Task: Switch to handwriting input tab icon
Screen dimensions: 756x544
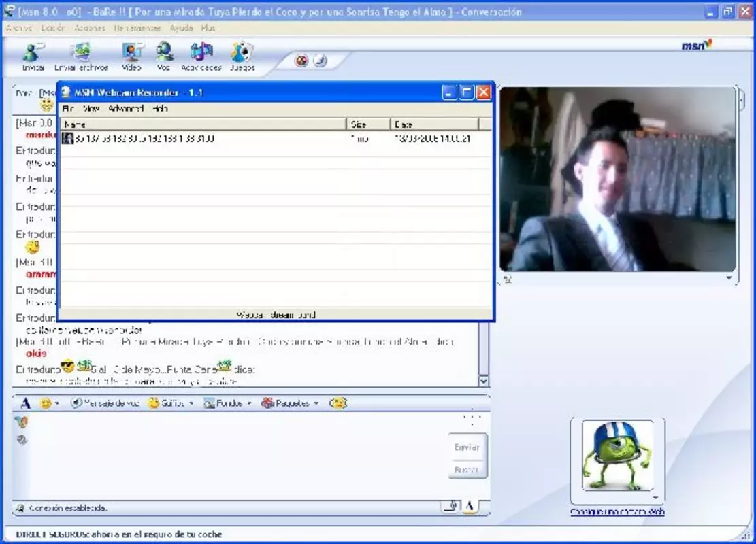Action: pyautogui.click(x=450, y=506)
